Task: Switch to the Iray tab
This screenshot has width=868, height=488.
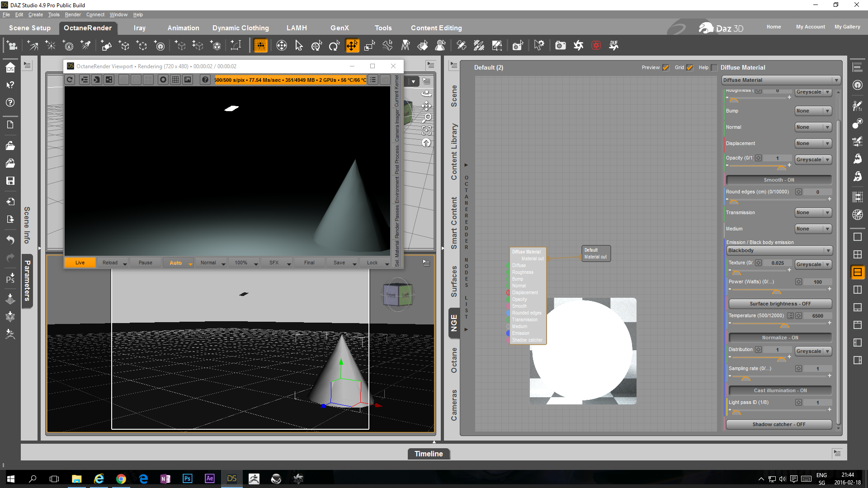Action: tap(139, 28)
